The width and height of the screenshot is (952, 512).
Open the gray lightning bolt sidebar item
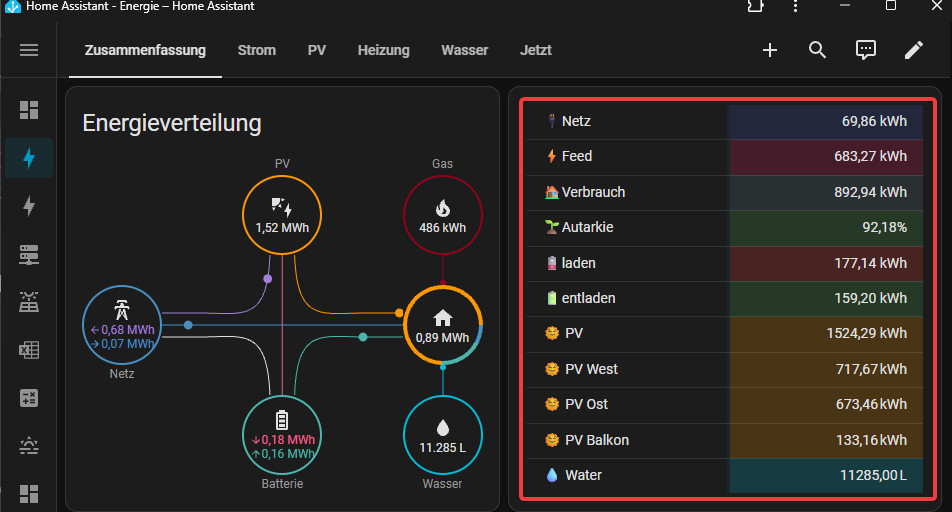coord(29,206)
